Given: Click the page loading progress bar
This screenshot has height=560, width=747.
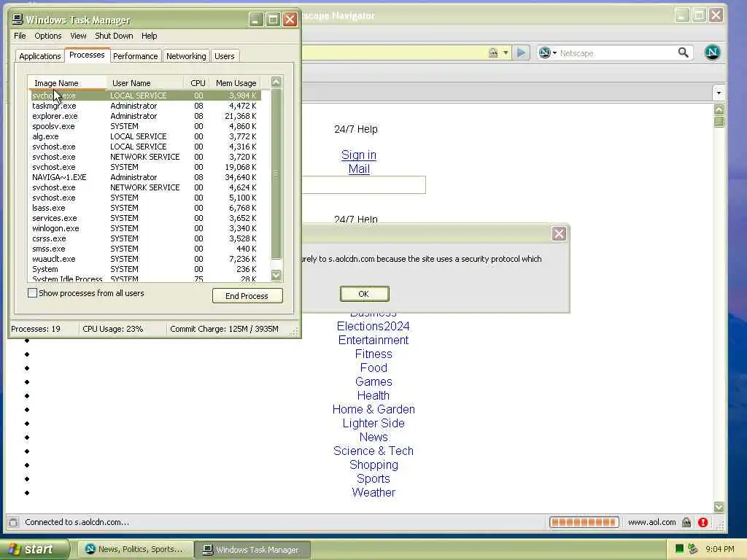Looking at the screenshot, I should point(584,522).
